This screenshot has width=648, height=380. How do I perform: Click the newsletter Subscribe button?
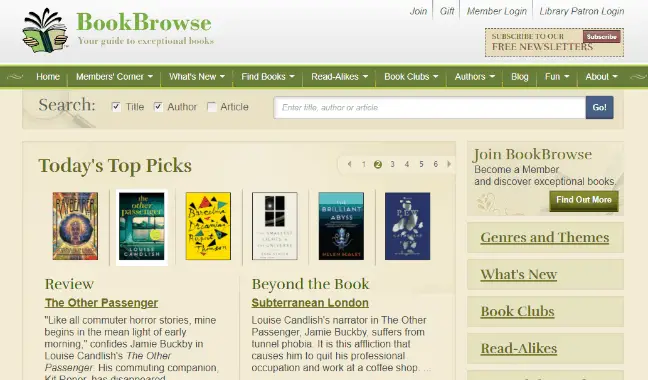point(601,36)
